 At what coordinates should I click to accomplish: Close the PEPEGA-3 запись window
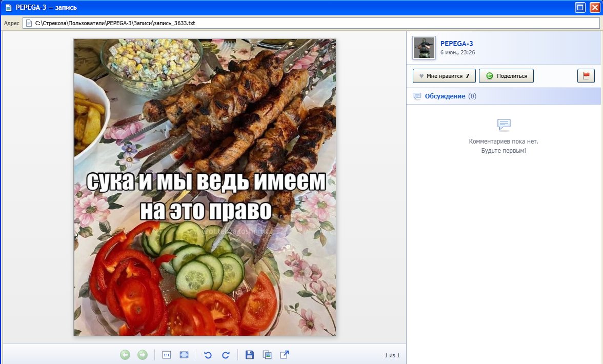pyautogui.click(x=595, y=7)
